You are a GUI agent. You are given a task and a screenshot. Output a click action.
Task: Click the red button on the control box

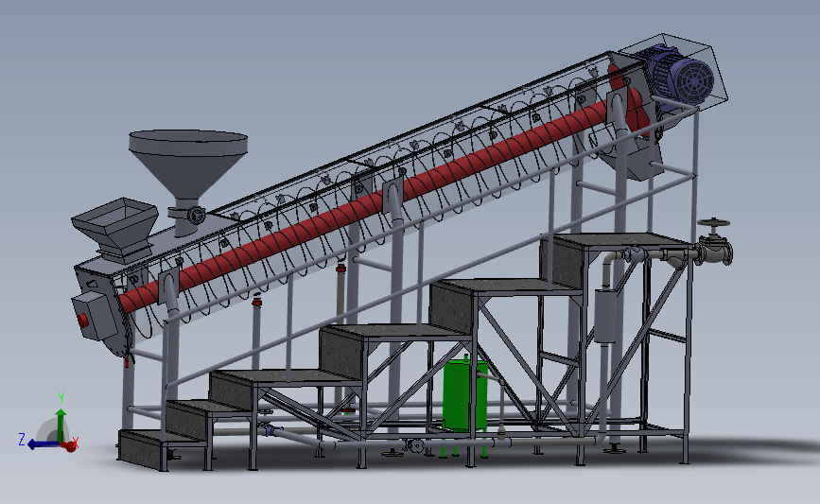(x=82, y=321)
